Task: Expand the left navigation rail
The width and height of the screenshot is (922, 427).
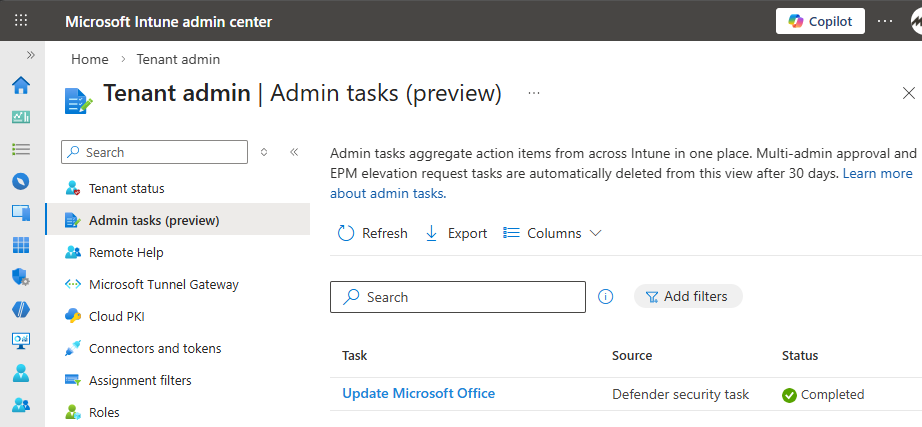Action: [x=30, y=55]
